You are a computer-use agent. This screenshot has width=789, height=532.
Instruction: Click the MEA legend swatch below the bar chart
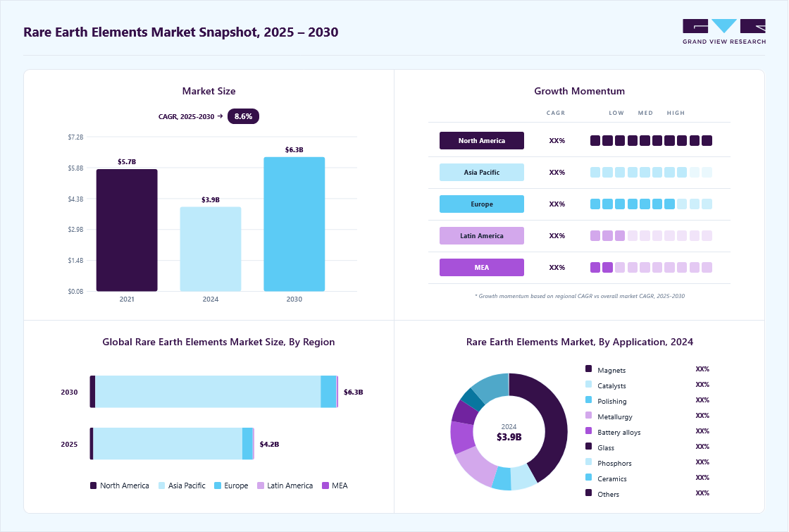[x=325, y=485]
